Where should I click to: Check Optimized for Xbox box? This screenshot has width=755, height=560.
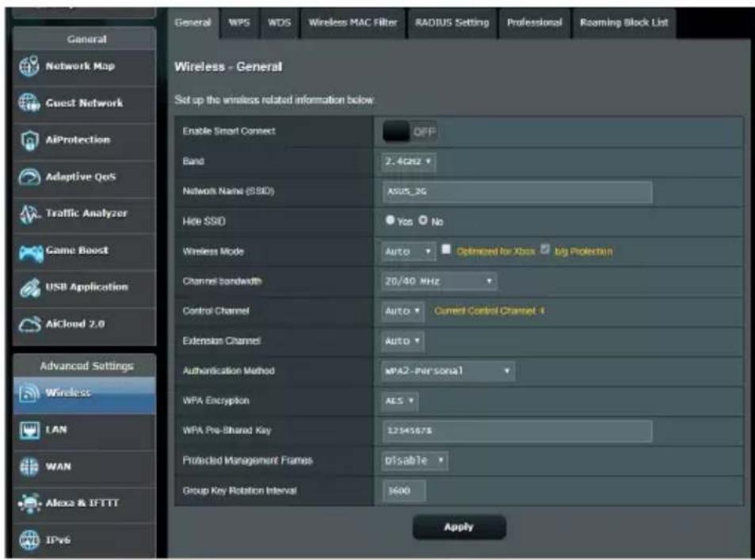pyautogui.click(x=446, y=250)
